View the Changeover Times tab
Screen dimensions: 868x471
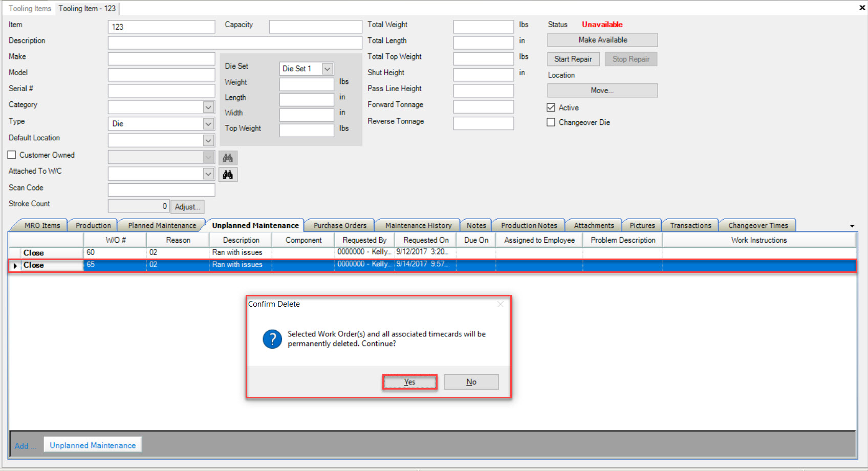point(758,225)
